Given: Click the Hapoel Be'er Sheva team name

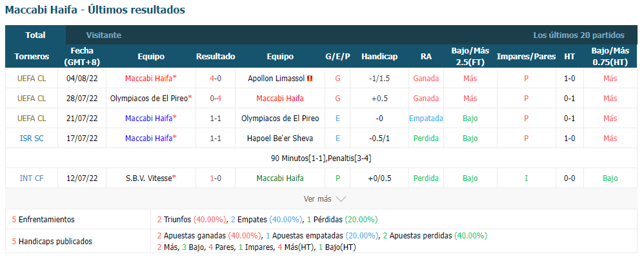Looking at the screenshot, I should 280,139.
